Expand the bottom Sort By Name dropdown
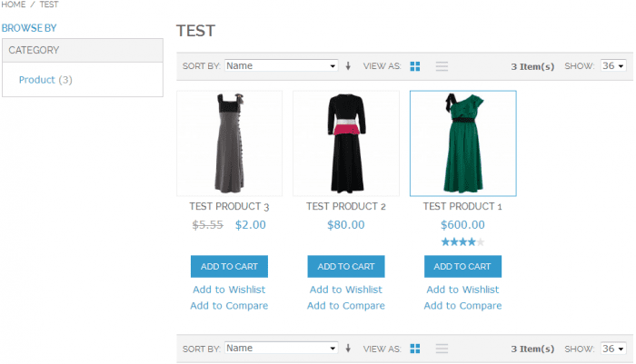Image resolution: width=636 pixels, height=364 pixels. pyautogui.click(x=281, y=349)
